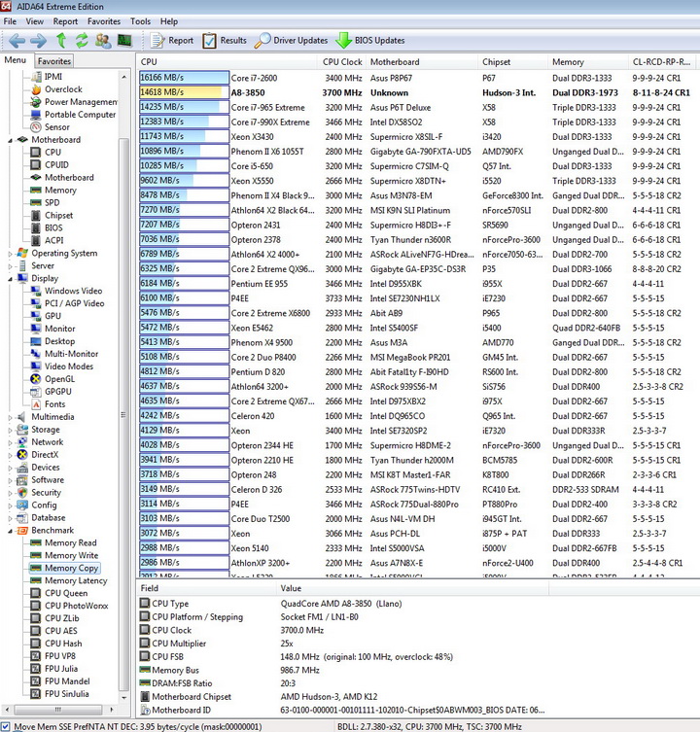Image resolution: width=700 pixels, height=732 pixels.
Task: Open FPU Julia benchmark
Action: point(54,669)
